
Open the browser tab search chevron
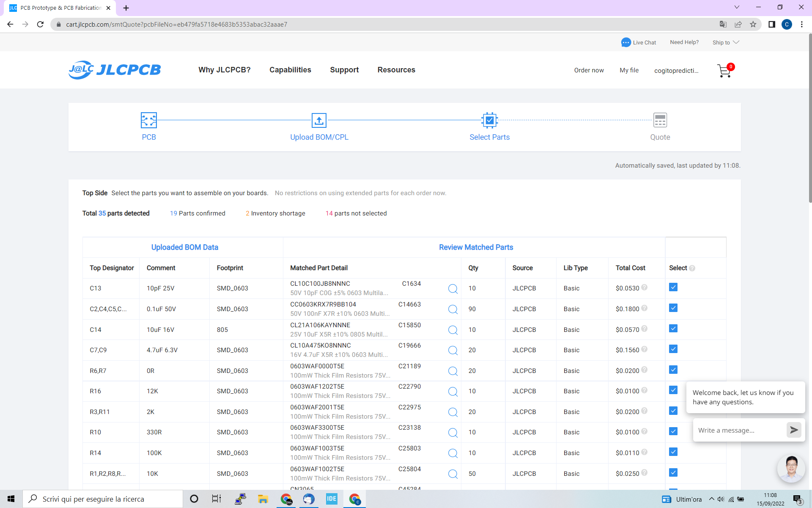click(737, 7)
